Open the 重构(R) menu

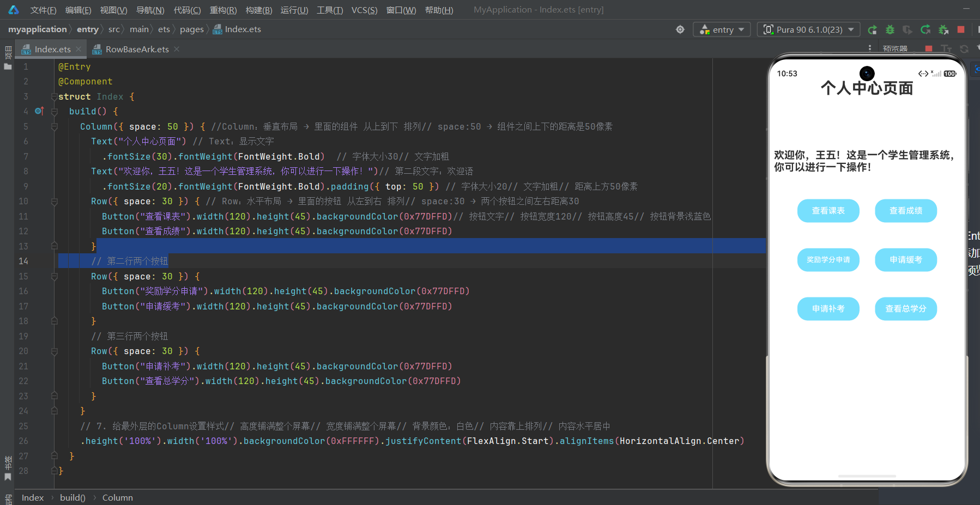(x=223, y=10)
